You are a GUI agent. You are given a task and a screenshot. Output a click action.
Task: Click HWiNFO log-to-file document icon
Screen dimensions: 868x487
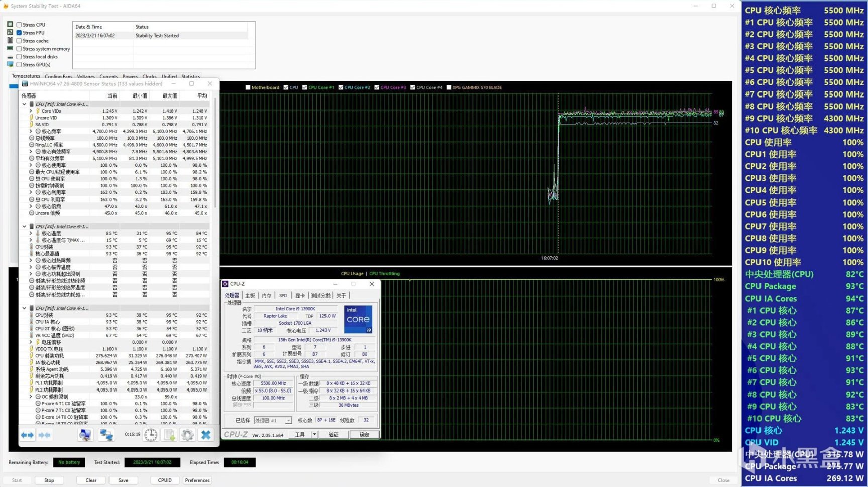coord(170,435)
